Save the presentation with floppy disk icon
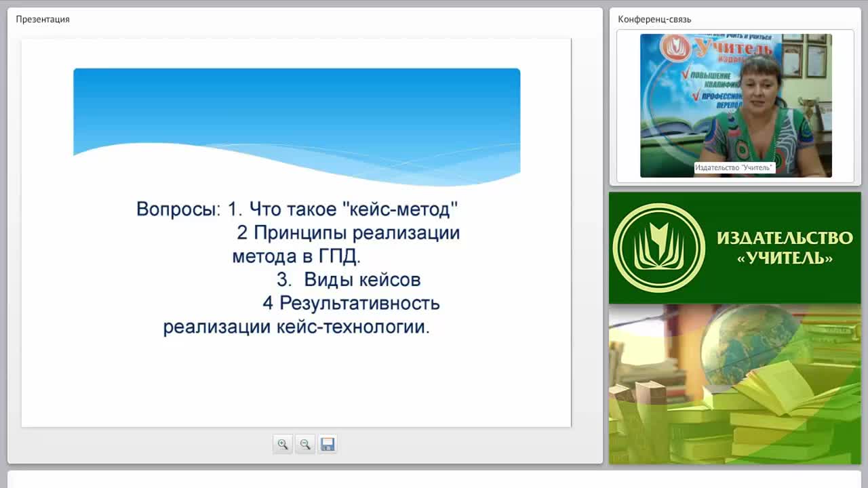868x488 pixels. (x=328, y=445)
